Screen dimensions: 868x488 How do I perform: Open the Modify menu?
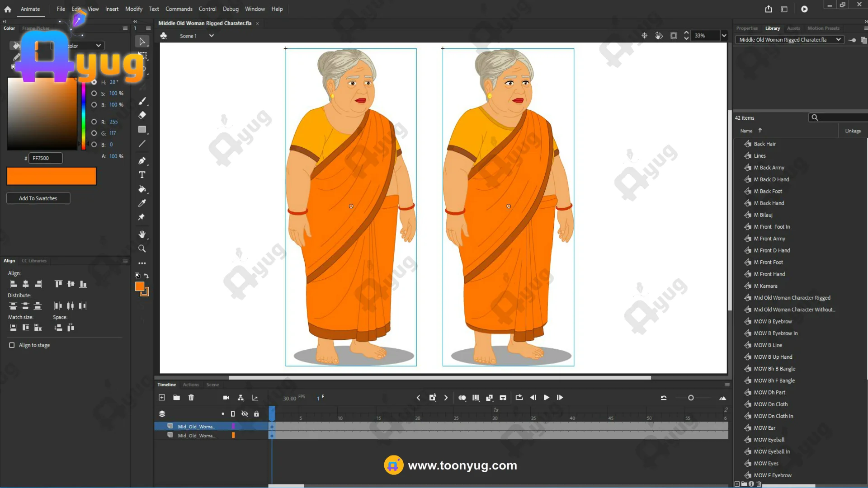pos(133,9)
